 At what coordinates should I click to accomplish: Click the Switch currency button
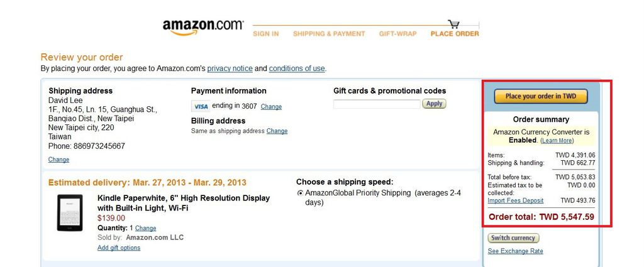pyautogui.click(x=513, y=238)
